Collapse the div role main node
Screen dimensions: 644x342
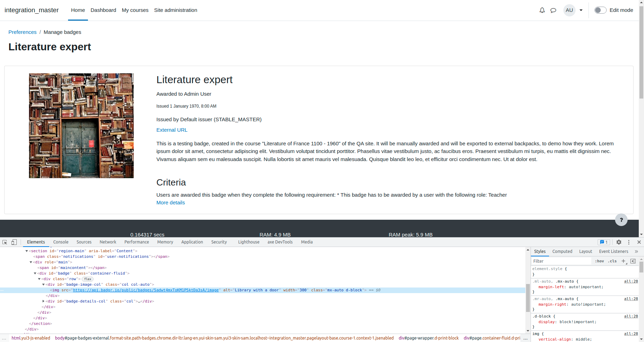(x=31, y=262)
